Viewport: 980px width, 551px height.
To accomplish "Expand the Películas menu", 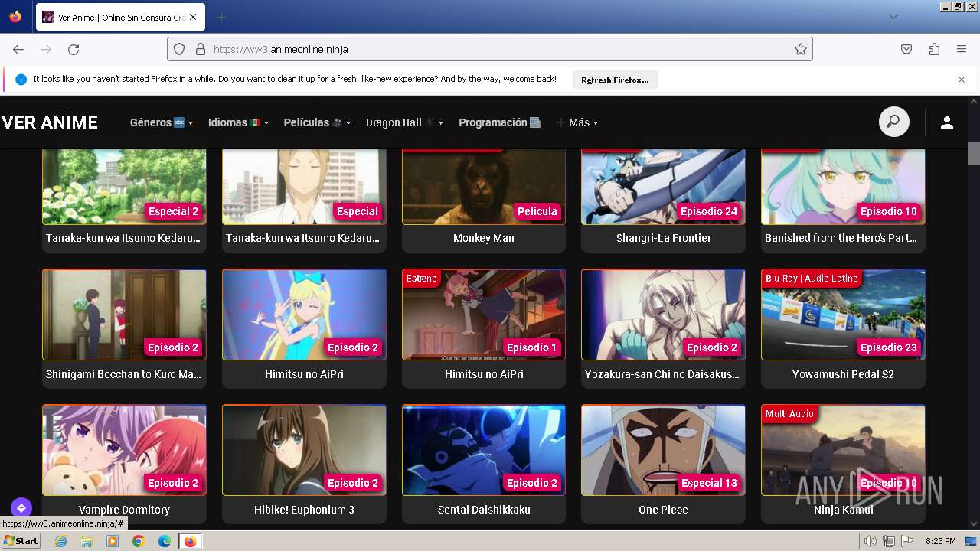I will pyautogui.click(x=318, y=122).
